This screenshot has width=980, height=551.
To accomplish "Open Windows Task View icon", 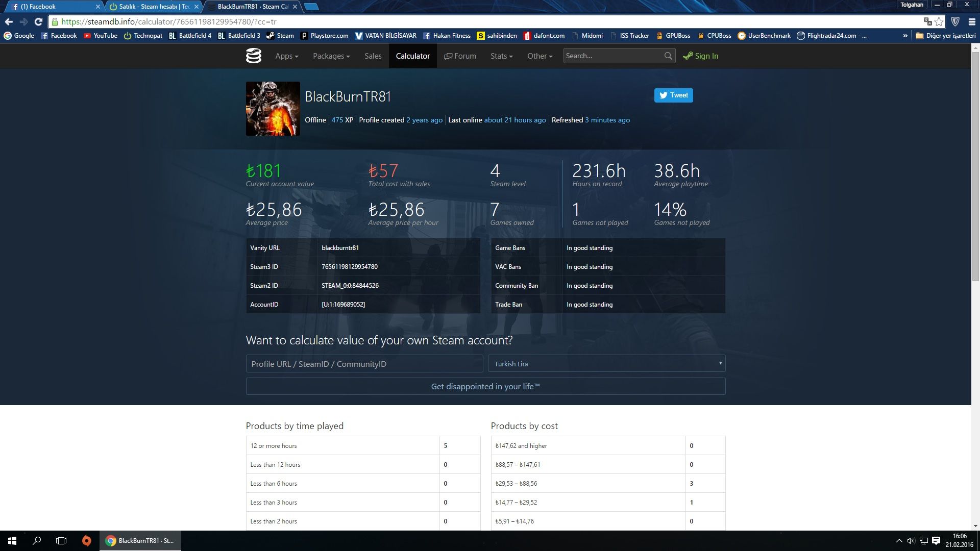I will 61,541.
